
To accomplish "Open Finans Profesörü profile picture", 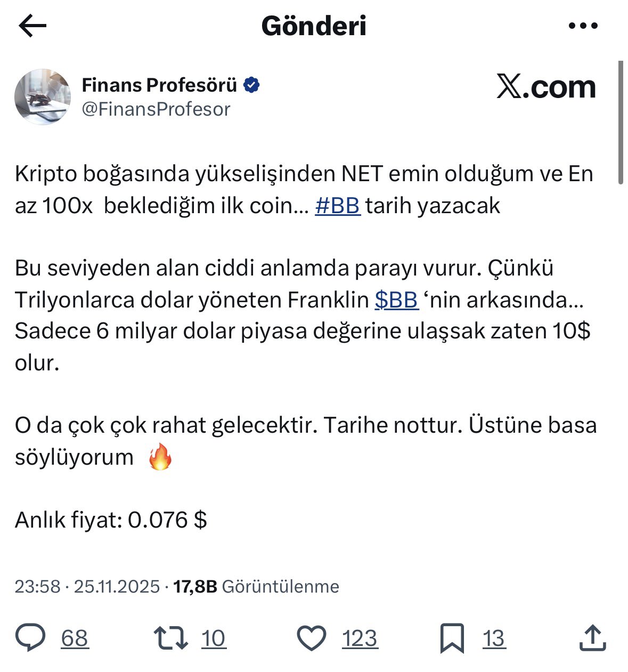I will (43, 96).
